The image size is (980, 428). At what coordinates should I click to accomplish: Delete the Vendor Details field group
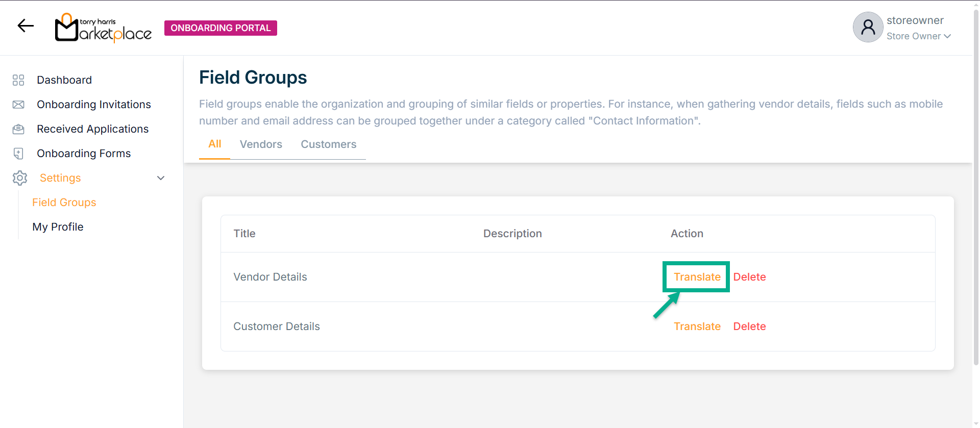coord(749,277)
